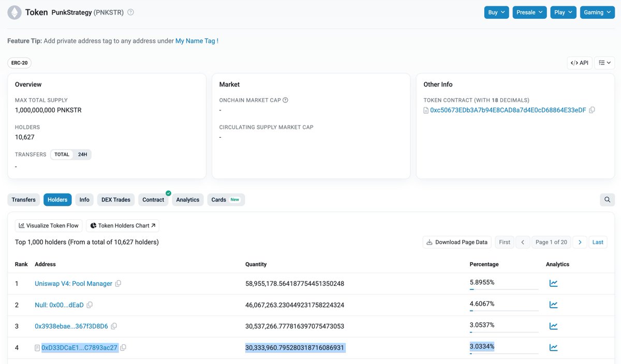This screenshot has width=621, height=364.
Task: Click Visualize Token Flow button
Action: [x=49, y=225]
